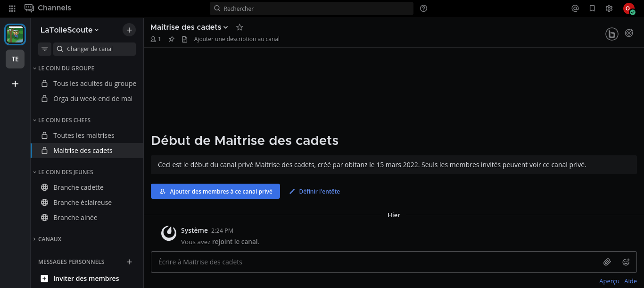Image resolution: width=644 pixels, height=288 pixels.
Task: Open the channel filter icon button
Action: pos(45,49)
